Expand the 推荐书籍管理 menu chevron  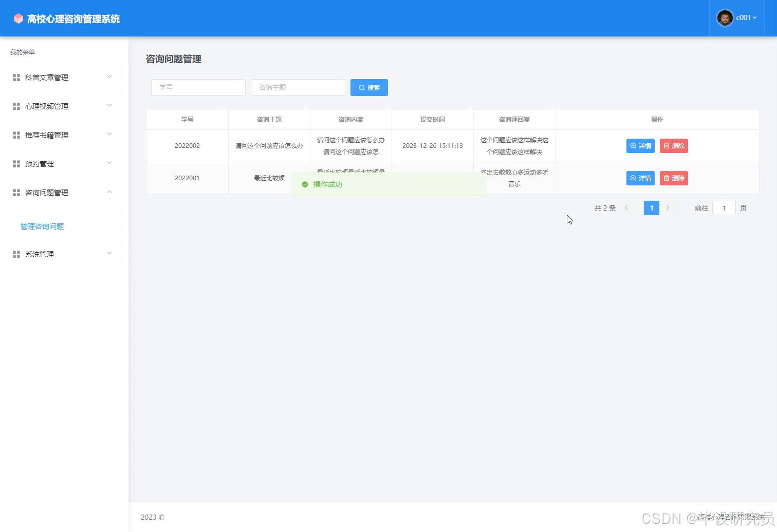(109, 135)
